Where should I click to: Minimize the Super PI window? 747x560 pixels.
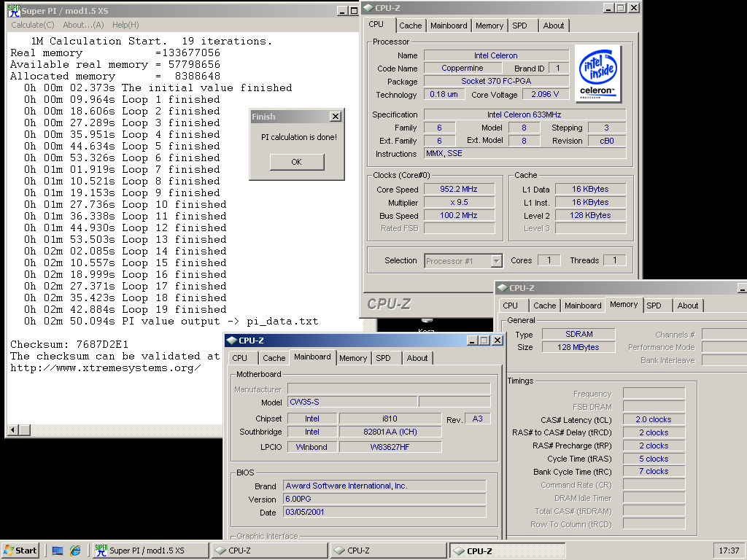342,10
